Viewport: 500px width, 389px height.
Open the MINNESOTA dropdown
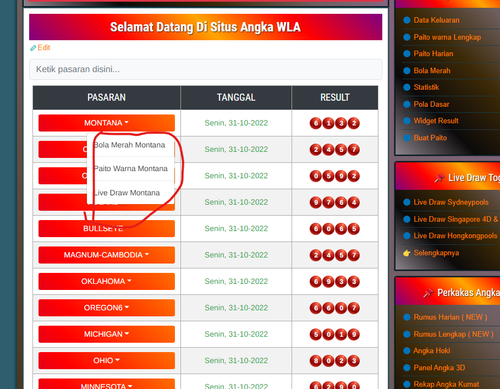point(106,384)
